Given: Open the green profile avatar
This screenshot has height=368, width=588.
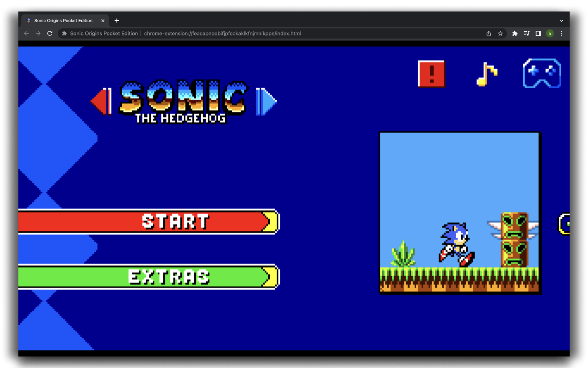Looking at the screenshot, I should pos(550,34).
